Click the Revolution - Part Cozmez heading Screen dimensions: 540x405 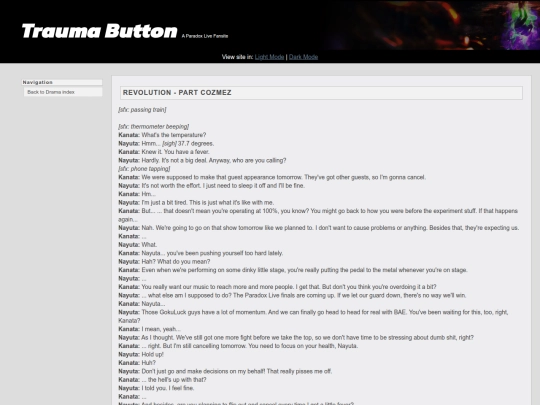[321, 93]
